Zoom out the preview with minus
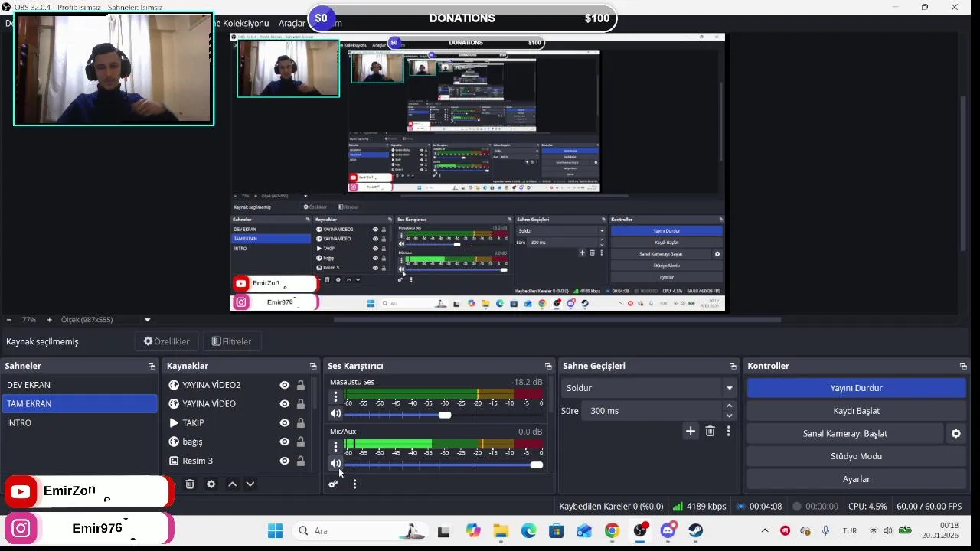 pyautogui.click(x=9, y=320)
